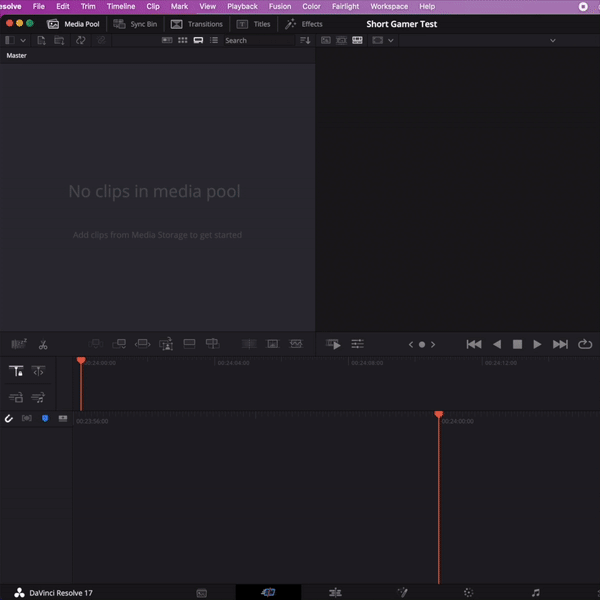Click the next edit jog arrow
This screenshot has width=600, height=600.
433,345
